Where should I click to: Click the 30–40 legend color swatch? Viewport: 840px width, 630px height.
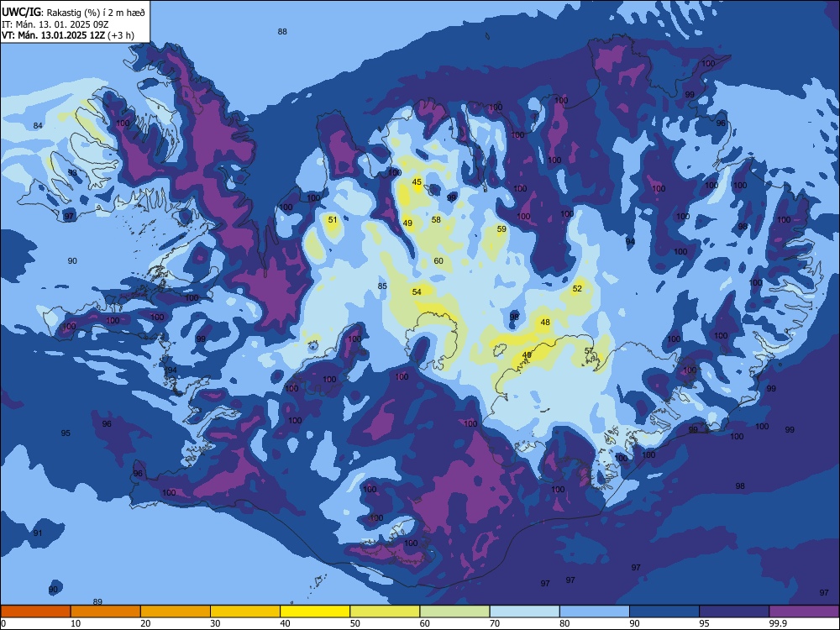click(245, 612)
